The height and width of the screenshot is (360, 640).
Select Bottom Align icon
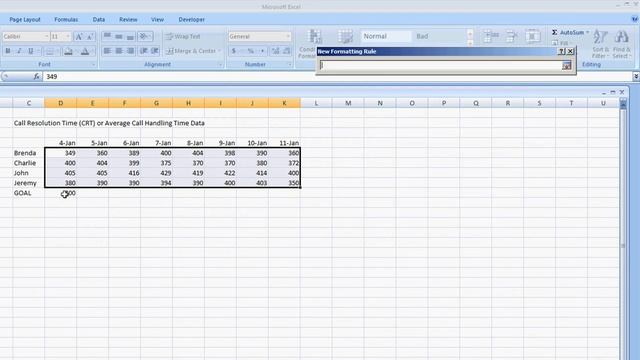130,37
